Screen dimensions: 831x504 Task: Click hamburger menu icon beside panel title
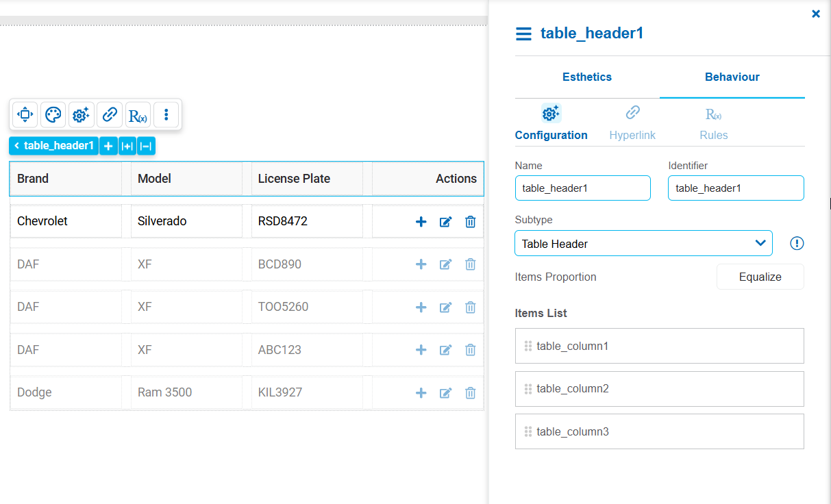coord(523,34)
